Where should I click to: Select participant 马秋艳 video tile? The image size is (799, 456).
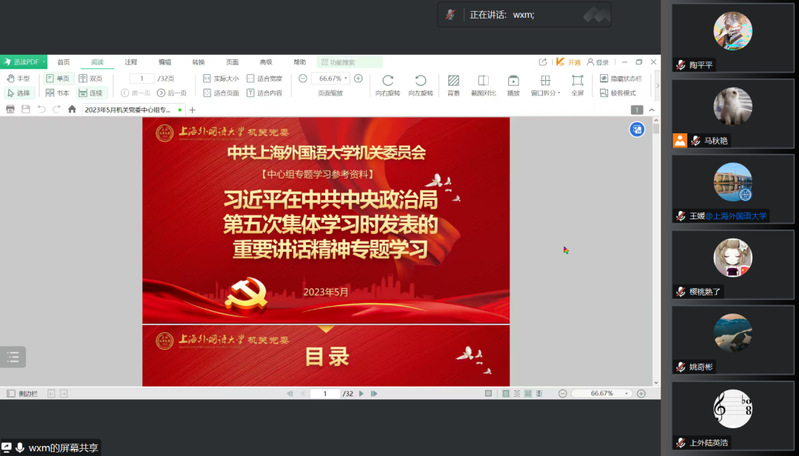click(733, 114)
